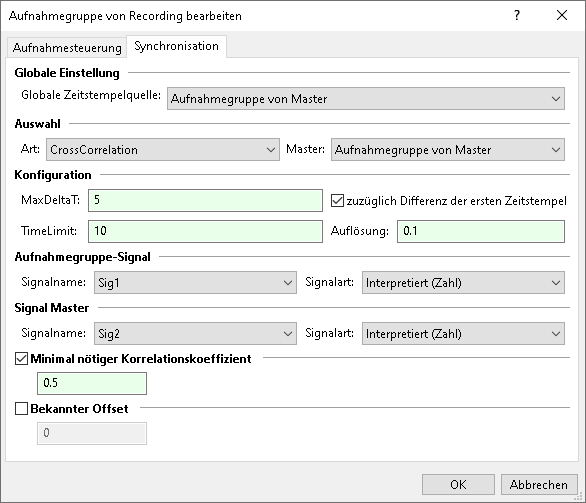Viewport: 586px width, 503px height.
Task: Uncheck Minimal nötiger Korrelationskoeffizient checkbox
Action: [x=21, y=359]
